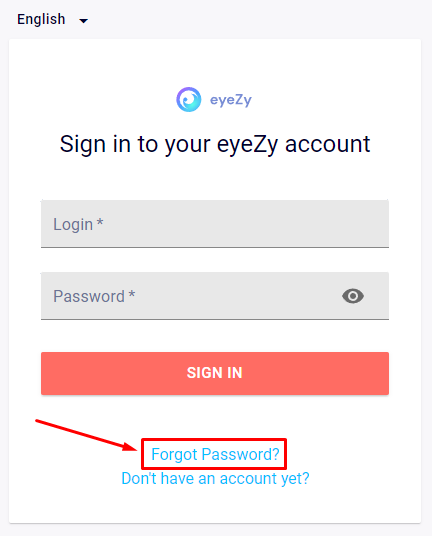Click the SIGN IN button
432x536 pixels.
pos(215,373)
